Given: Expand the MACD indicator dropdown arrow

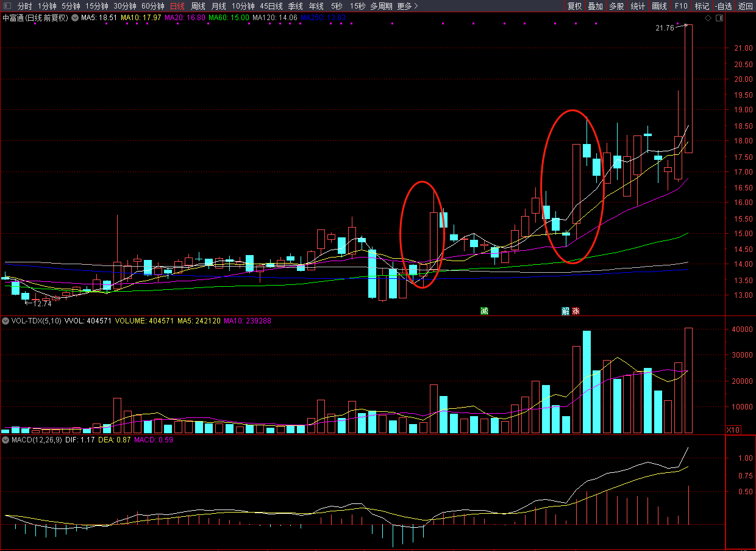Looking at the screenshot, I should click(5, 439).
